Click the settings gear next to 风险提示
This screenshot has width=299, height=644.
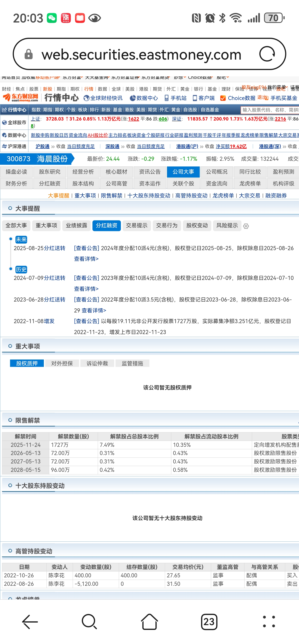tap(246, 226)
